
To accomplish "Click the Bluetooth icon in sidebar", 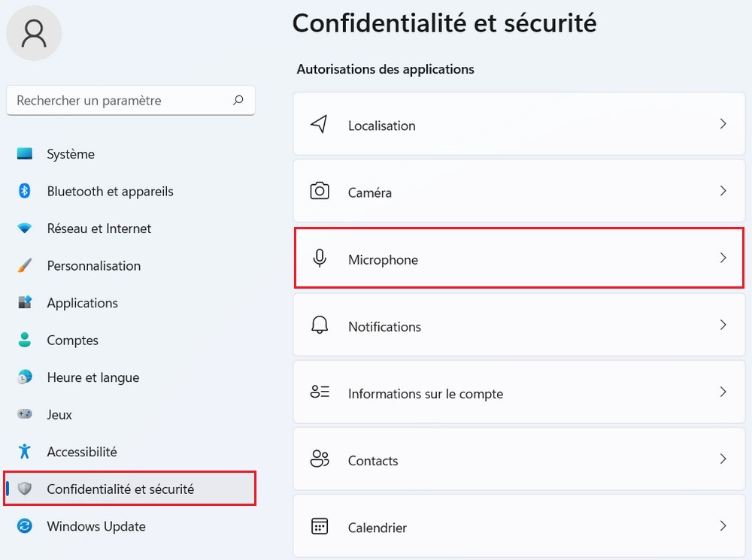I will pyautogui.click(x=24, y=191).
